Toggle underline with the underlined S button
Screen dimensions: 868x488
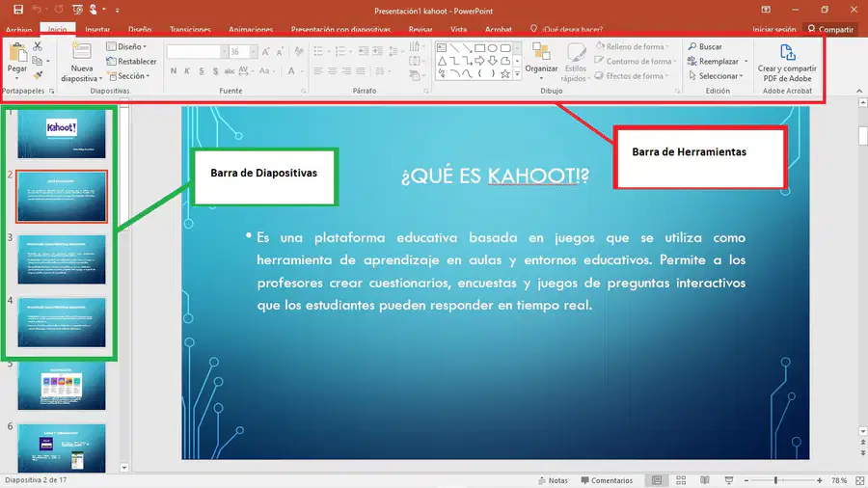point(202,70)
